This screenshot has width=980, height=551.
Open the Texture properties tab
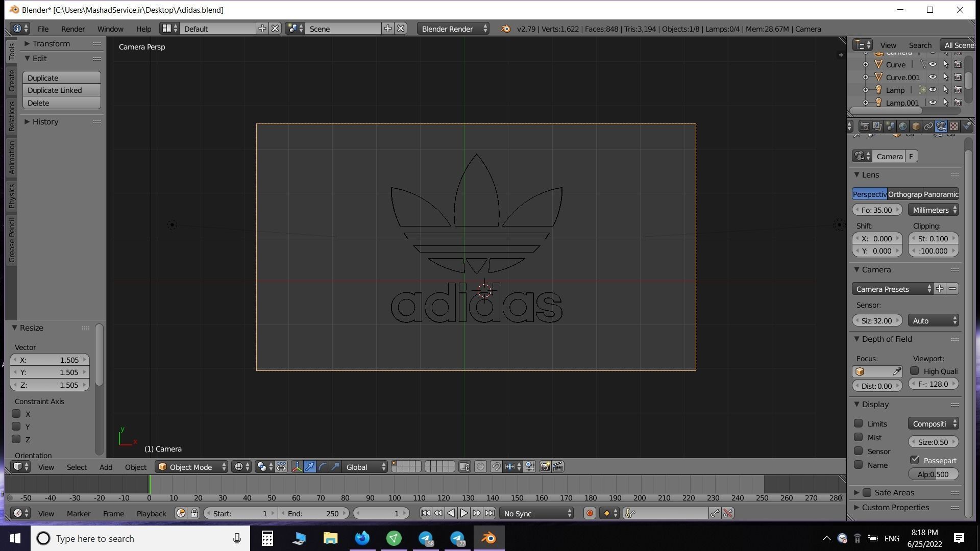[954, 126]
